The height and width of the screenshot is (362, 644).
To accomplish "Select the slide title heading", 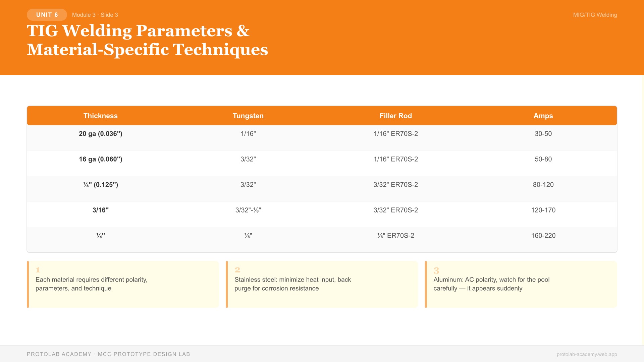I will pos(147,40).
